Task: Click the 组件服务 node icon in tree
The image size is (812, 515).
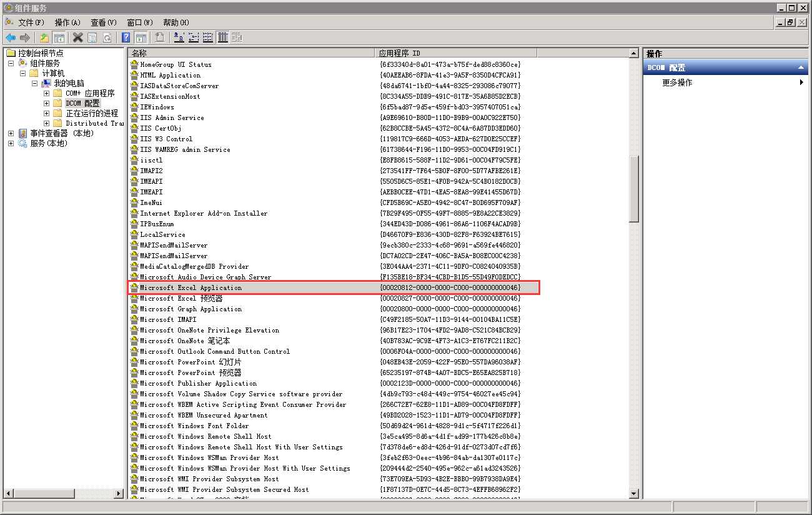Action: (x=23, y=63)
